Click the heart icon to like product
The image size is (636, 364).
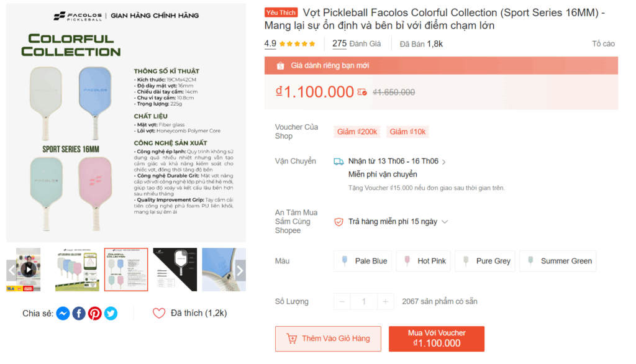tap(159, 314)
